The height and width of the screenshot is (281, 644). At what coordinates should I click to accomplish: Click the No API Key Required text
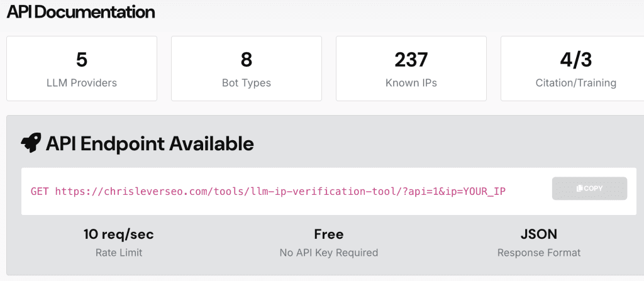click(x=329, y=253)
